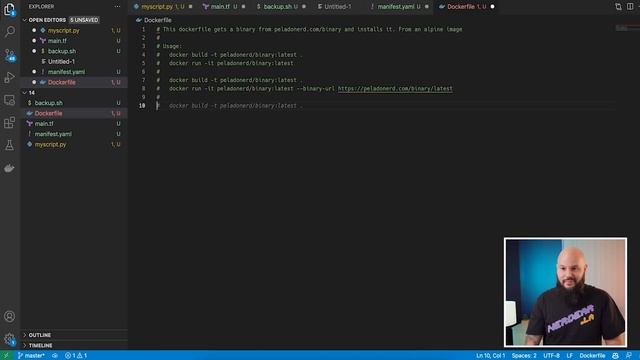The width and height of the screenshot is (640, 360).
Task: Select Dockerfile in the 14 folder
Action: (x=74, y=113)
